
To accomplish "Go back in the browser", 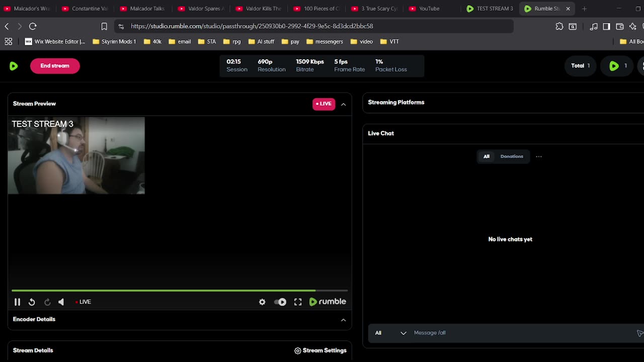I will (7, 26).
